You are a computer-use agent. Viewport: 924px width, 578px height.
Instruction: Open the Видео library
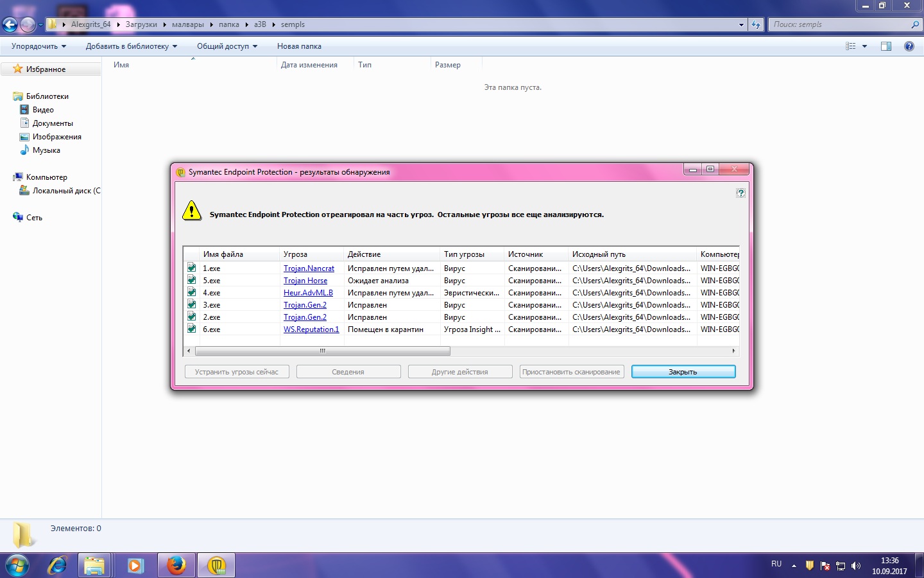43,110
